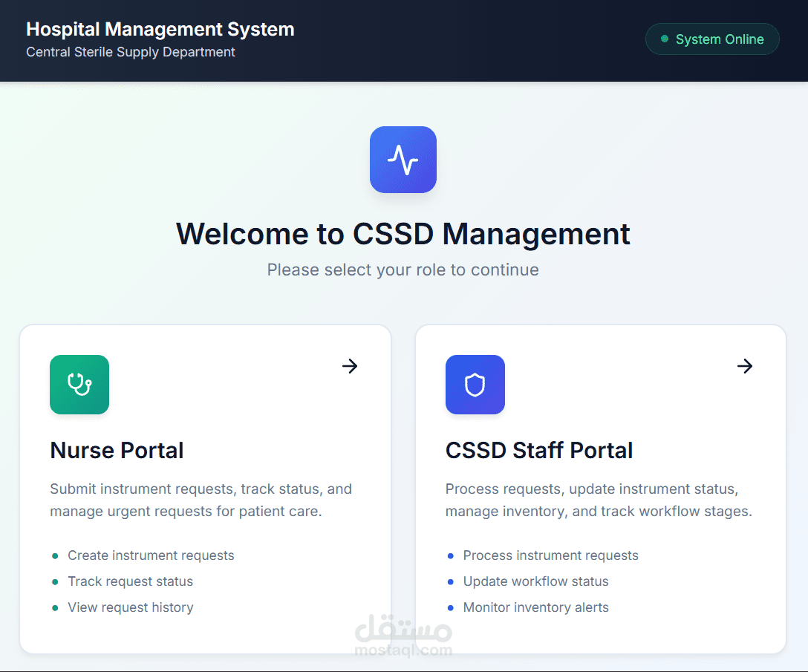Click the Hospital Management System title
Screen dimensions: 808x672
point(160,30)
